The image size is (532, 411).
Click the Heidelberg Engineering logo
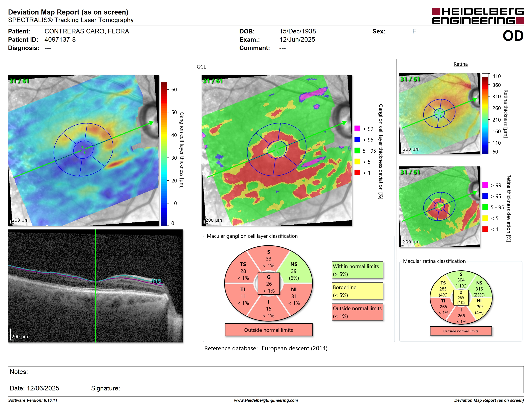point(478,16)
